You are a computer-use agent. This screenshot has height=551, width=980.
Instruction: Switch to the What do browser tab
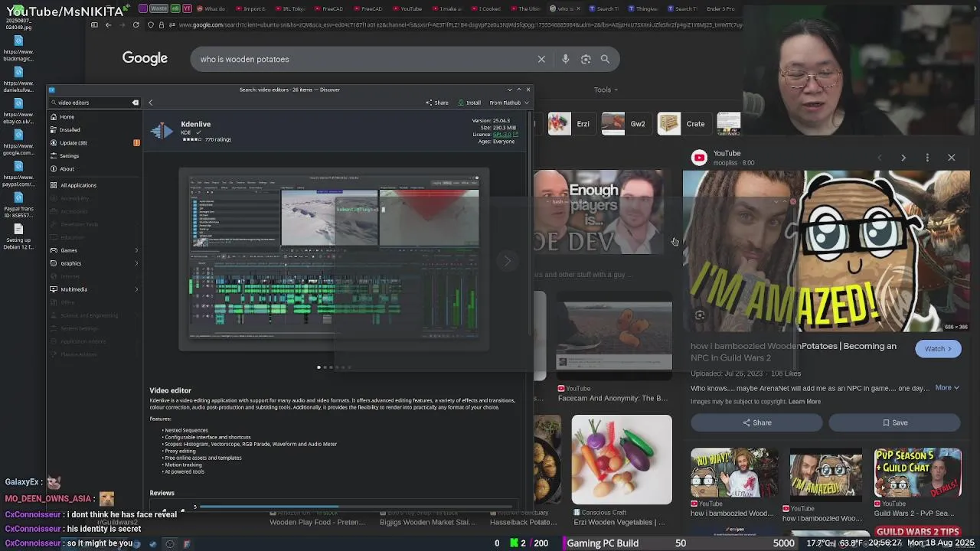coord(212,8)
